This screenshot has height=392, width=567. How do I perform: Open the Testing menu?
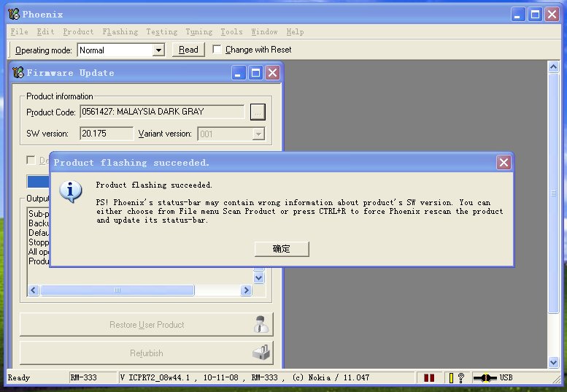[162, 32]
